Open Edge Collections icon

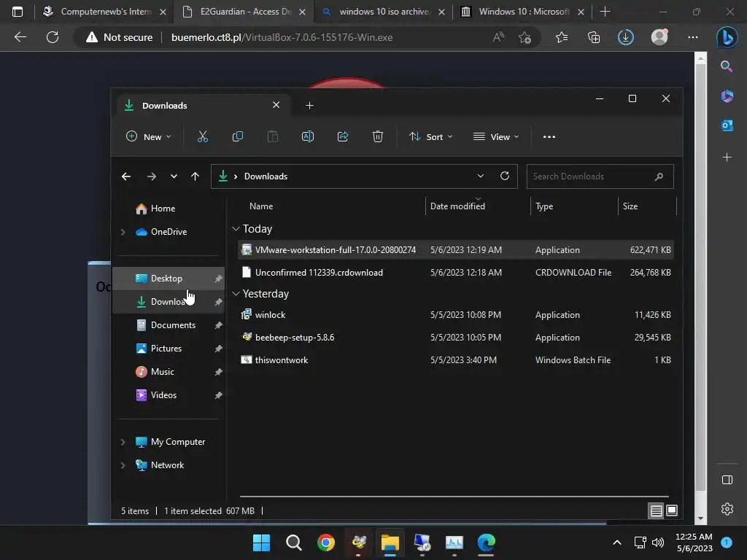(594, 37)
